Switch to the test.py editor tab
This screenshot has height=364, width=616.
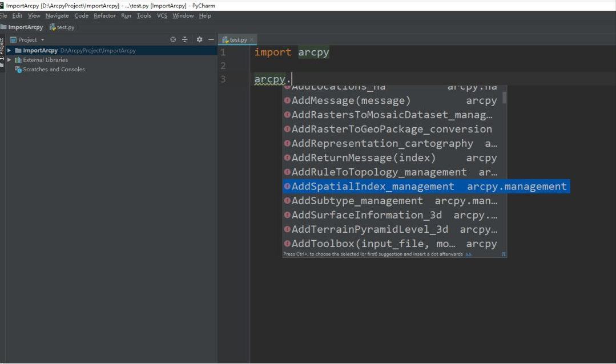tap(238, 40)
